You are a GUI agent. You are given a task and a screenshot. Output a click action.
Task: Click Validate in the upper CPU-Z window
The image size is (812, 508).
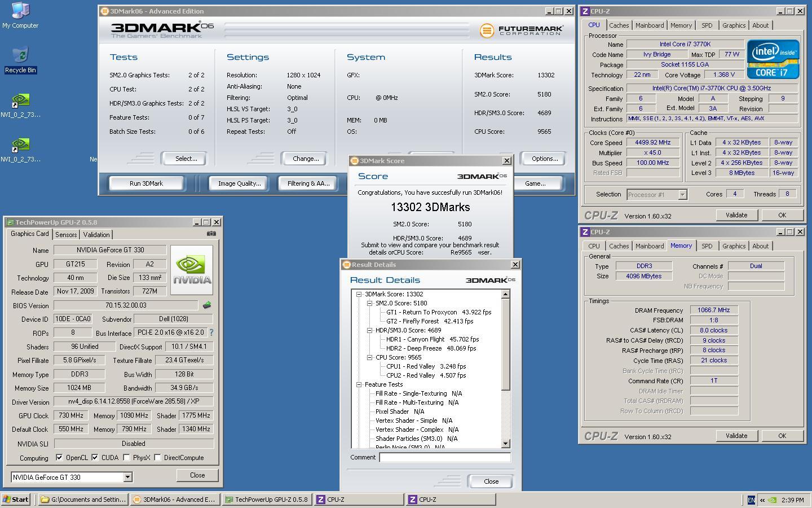point(736,215)
